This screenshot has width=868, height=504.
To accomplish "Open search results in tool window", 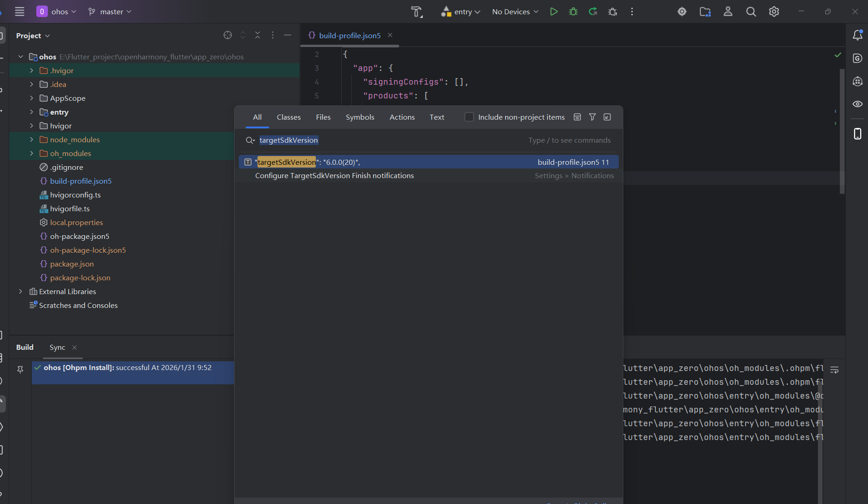I will [x=607, y=117].
